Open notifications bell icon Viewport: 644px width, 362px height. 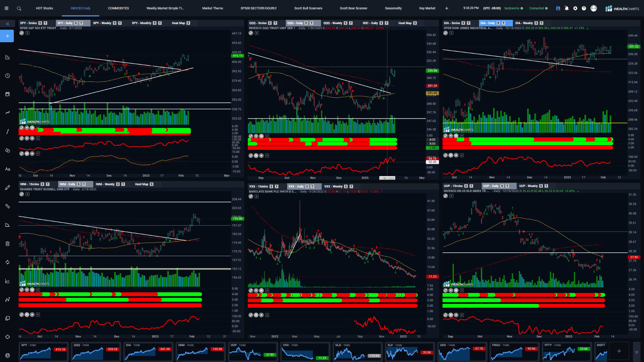click(567, 8)
